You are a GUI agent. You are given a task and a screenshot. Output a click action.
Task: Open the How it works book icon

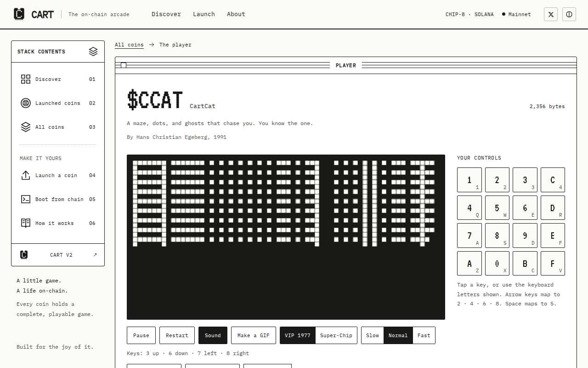26,223
